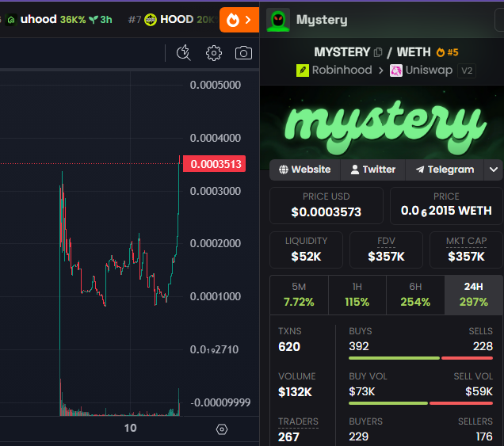
Task: Click the V2 version badge
Action: [x=467, y=71]
